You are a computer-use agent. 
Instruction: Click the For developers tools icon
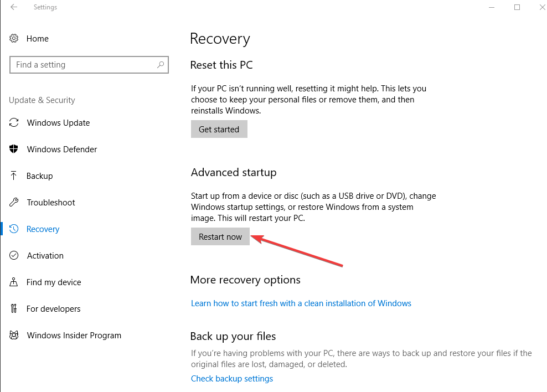point(14,308)
